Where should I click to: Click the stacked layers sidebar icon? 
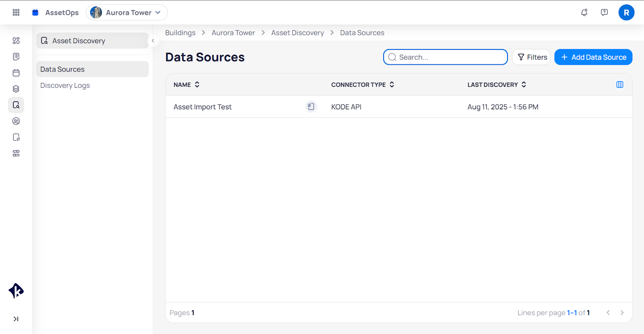pos(16,89)
